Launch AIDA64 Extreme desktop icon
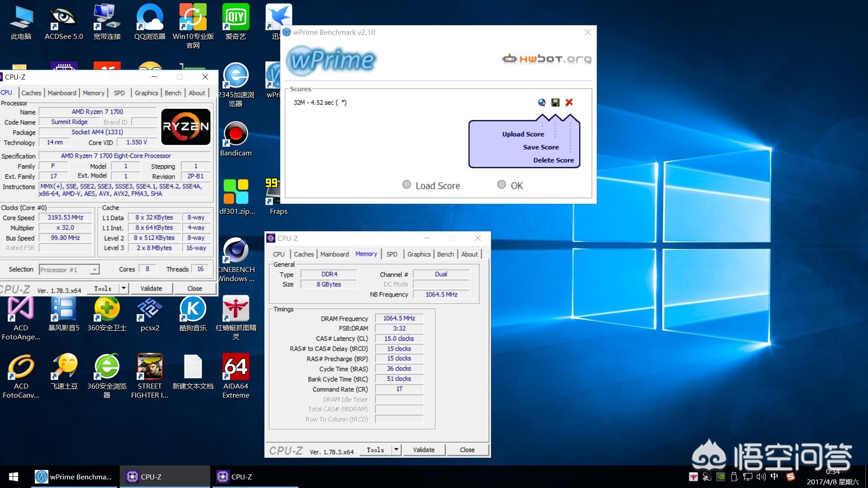The width and height of the screenshot is (868, 488). [x=236, y=376]
